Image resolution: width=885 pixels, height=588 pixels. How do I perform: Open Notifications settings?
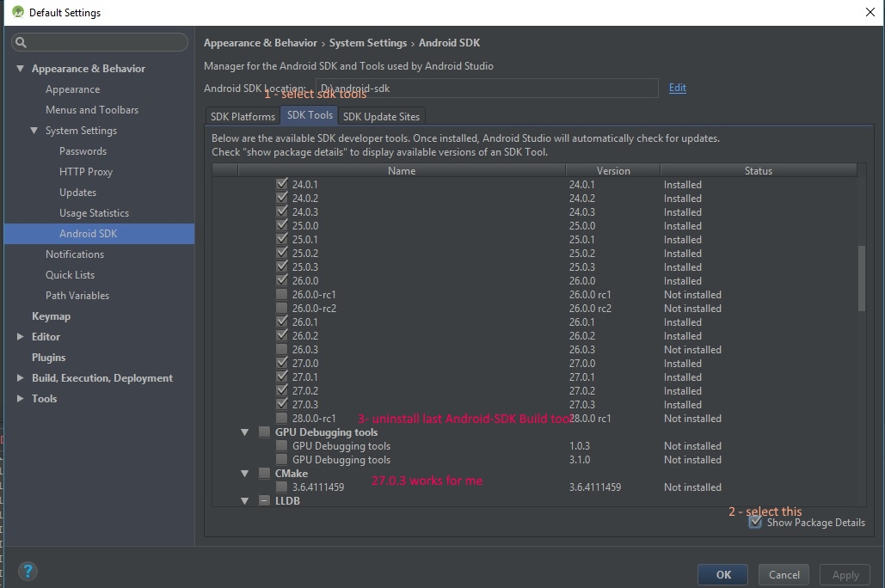point(75,254)
